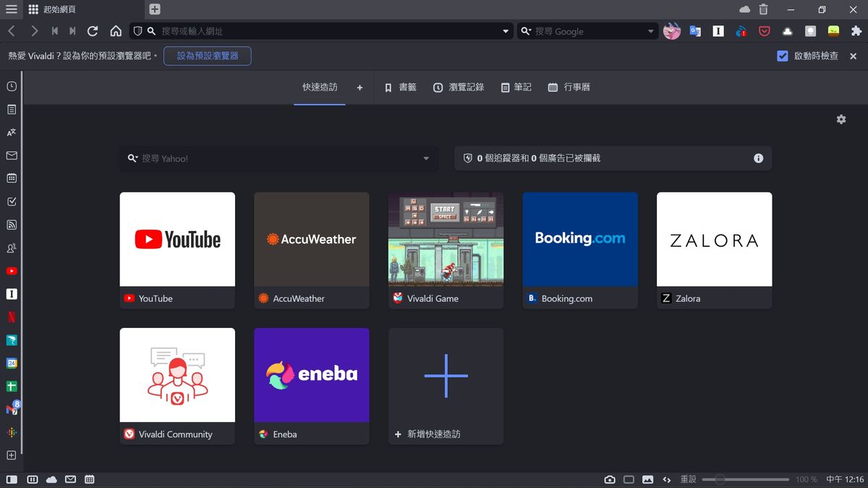Switch to the 書籤 tab
The image size is (868, 488).
[400, 87]
